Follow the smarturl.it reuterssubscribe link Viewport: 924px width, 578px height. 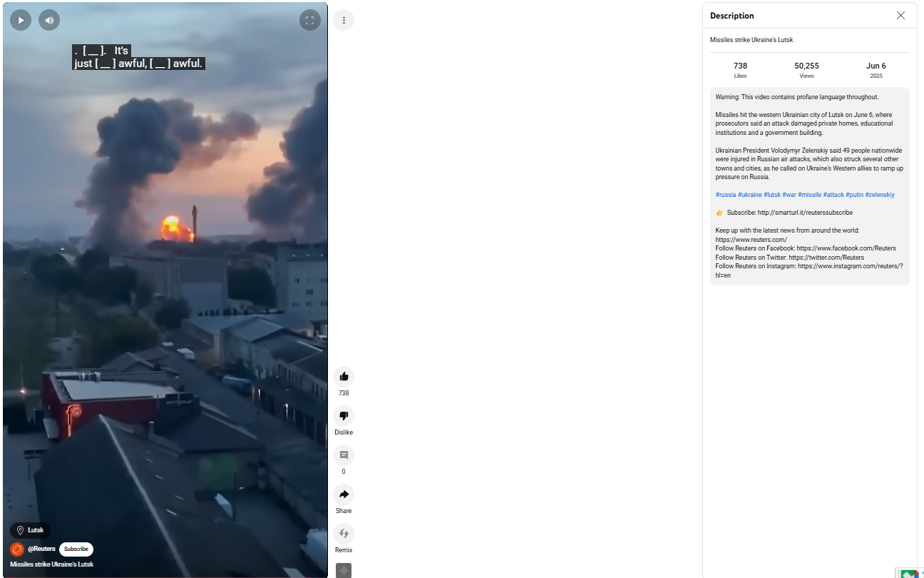tap(805, 213)
